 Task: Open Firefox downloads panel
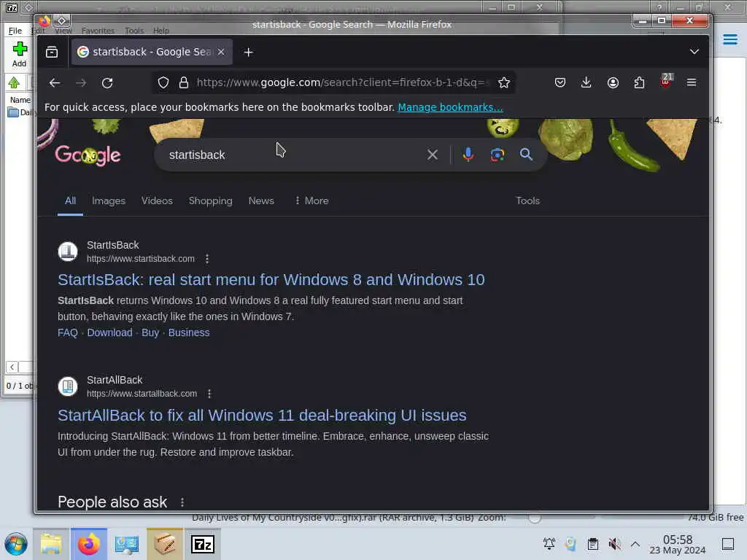point(587,83)
